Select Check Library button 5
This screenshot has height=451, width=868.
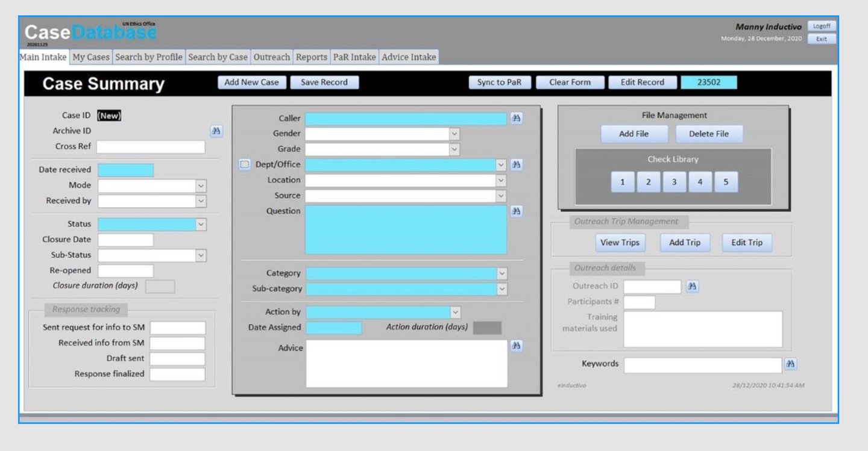(726, 182)
